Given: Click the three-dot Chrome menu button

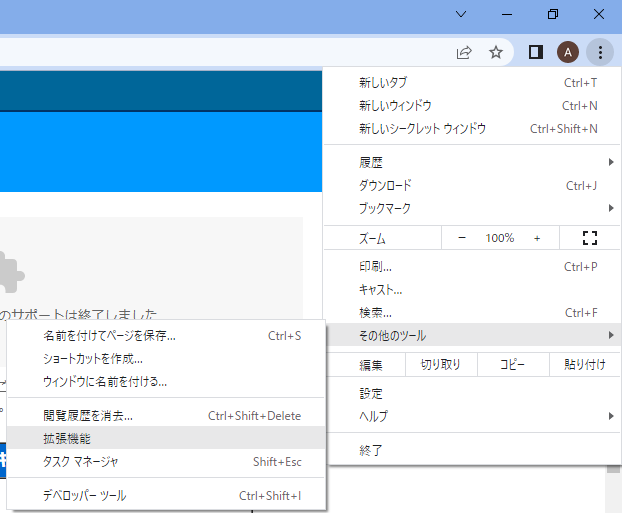Looking at the screenshot, I should click(x=600, y=52).
